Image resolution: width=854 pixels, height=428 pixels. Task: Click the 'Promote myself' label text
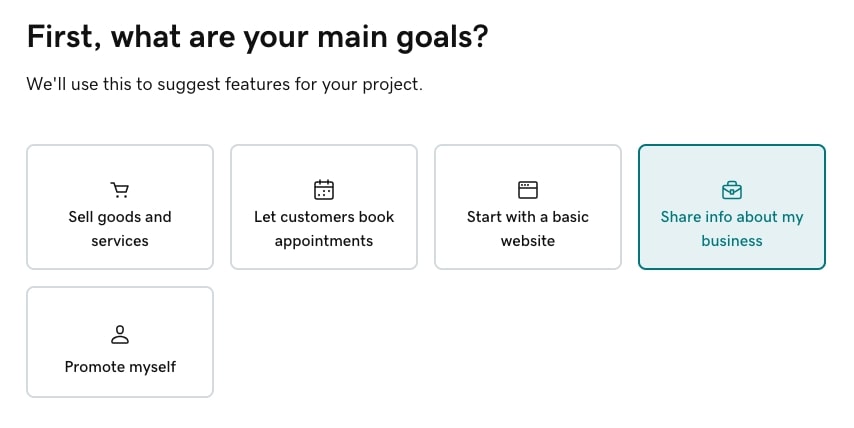(120, 367)
